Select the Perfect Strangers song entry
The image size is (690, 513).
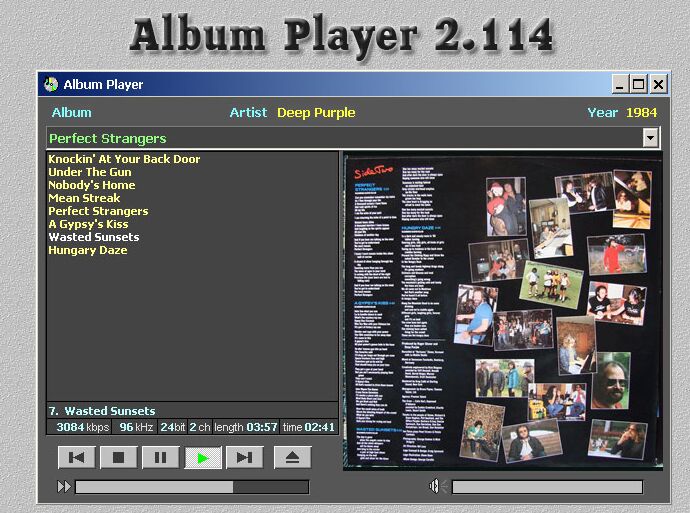point(98,211)
